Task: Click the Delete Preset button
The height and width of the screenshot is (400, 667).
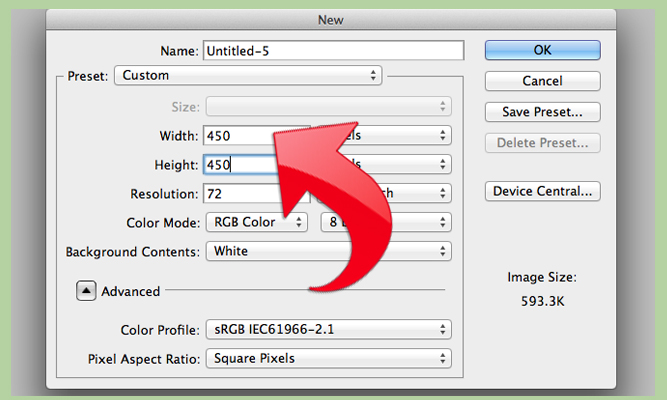Action: (542, 143)
